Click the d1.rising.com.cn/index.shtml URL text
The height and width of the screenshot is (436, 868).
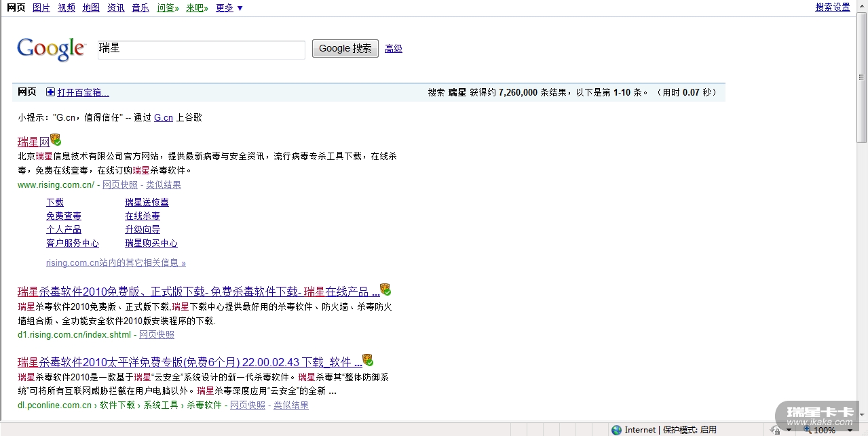pyautogui.click(x=75, y=334)
